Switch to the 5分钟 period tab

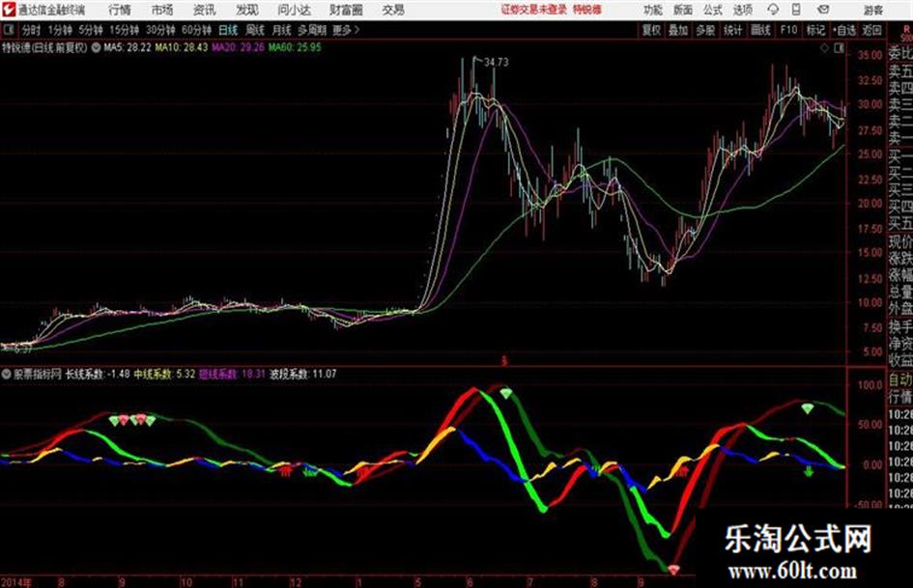click(x=90, y=30)
